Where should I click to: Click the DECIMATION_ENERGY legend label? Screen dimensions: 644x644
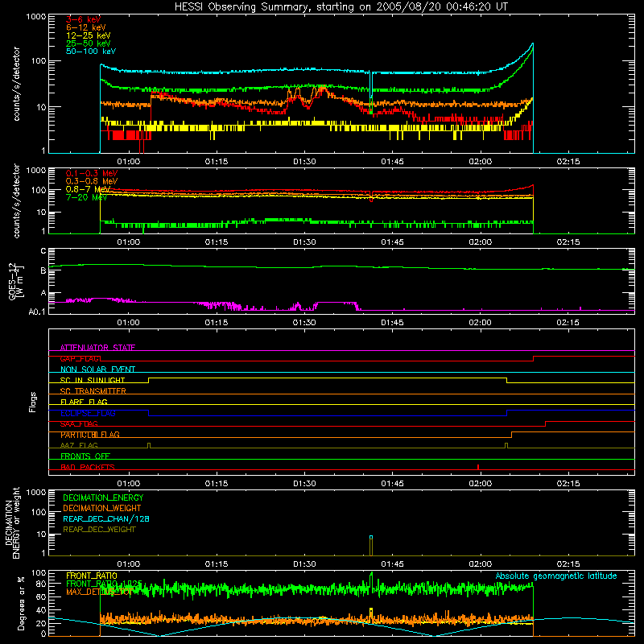[x=103, y=497]
